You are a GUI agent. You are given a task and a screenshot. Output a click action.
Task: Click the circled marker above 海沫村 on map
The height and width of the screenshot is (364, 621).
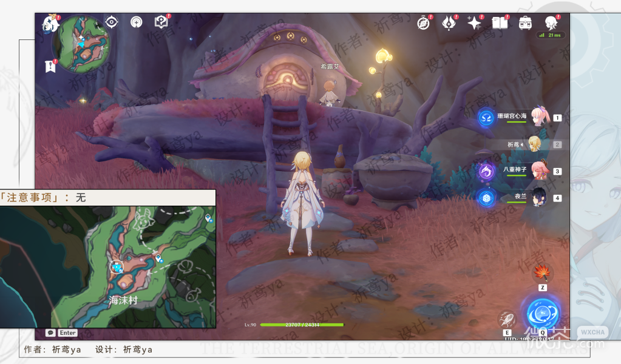(117, 267)
